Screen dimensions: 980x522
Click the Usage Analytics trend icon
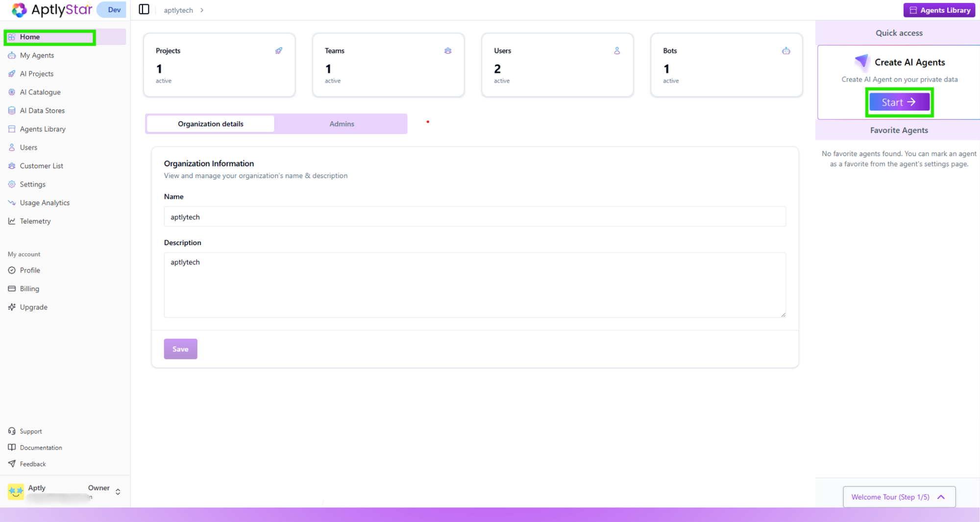point(12,203)
